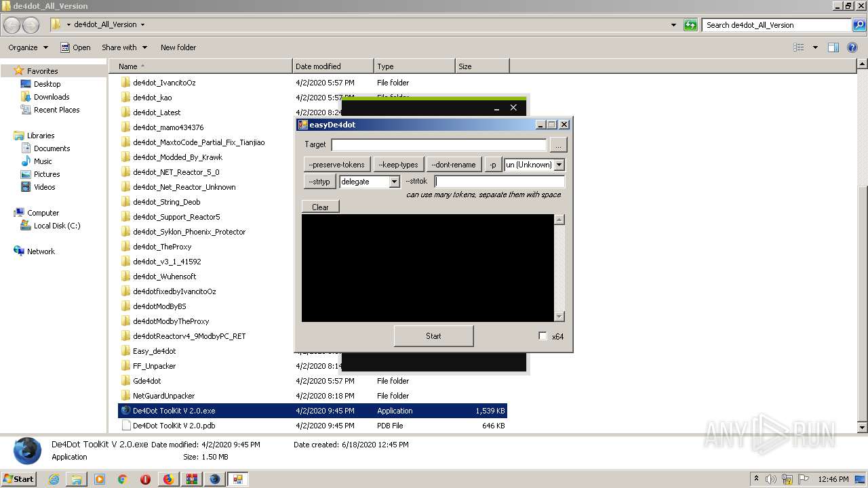Image resolution: width=868 pixels, height=488 pixels.
Task: Open the Windows Explorer taskbar icon
Action: (x=77, y=479)
